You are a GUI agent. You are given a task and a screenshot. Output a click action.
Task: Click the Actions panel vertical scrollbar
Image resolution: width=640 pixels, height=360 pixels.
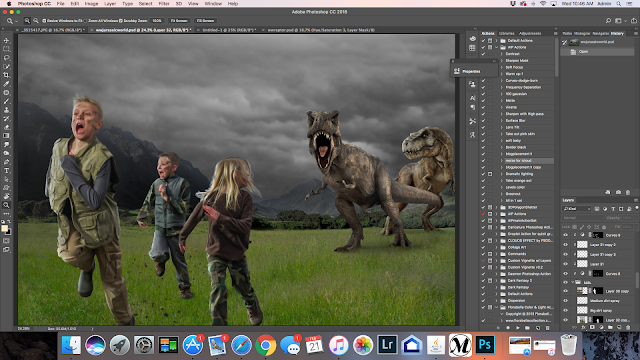point(556,57)
